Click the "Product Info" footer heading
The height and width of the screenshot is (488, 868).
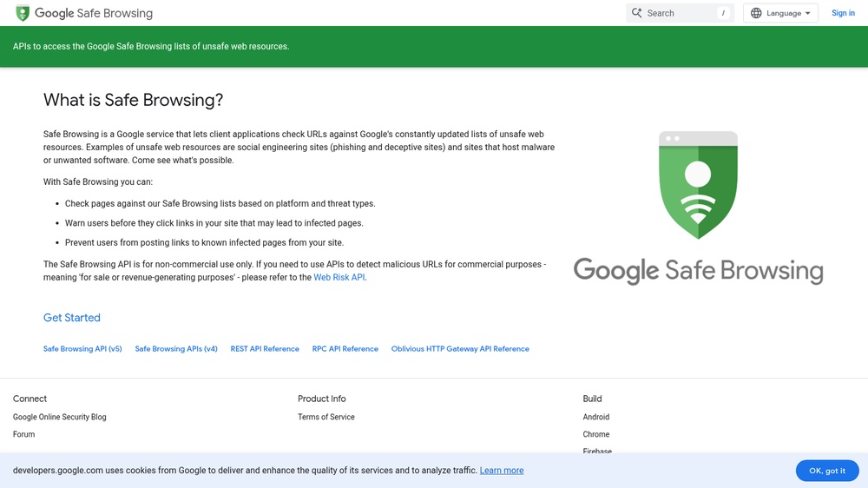click(322, 399)
